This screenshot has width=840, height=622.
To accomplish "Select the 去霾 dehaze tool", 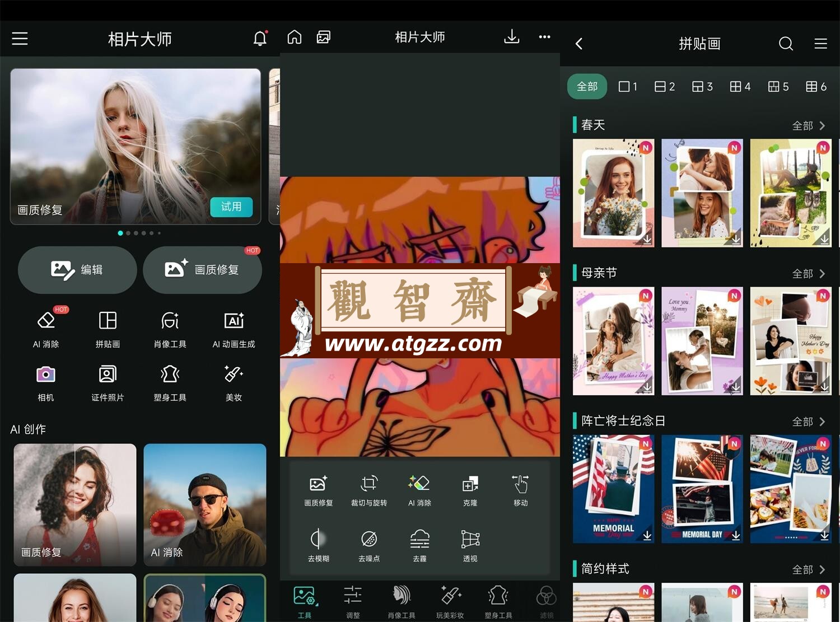I will pos(419,545).
